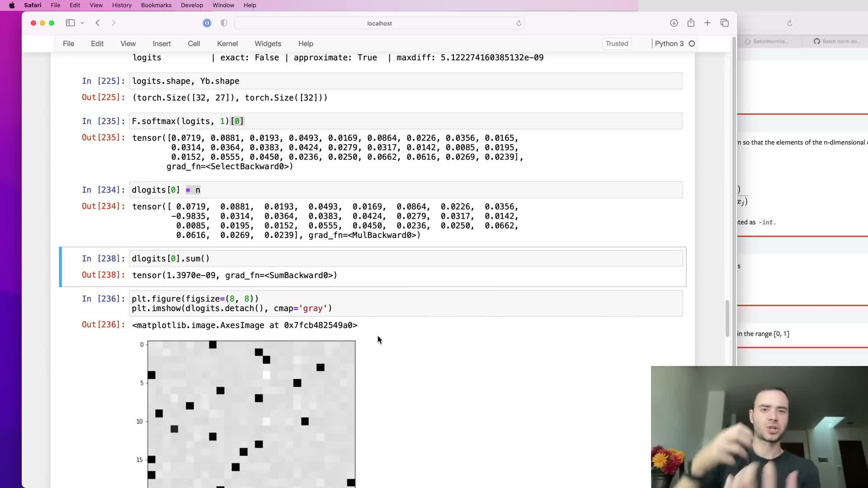The image size is (868, 488).
Task: Click the Trusted notebook button
Action: click(x=617, y=44)
